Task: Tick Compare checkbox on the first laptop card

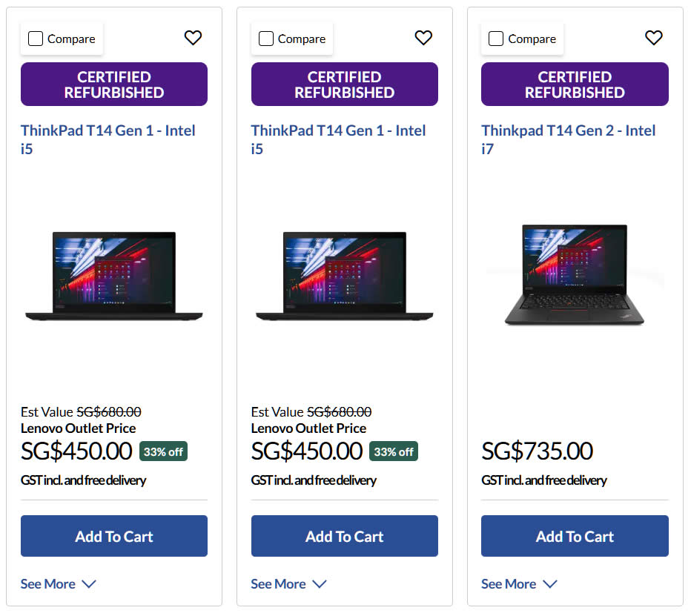Action: click(36, 39)
